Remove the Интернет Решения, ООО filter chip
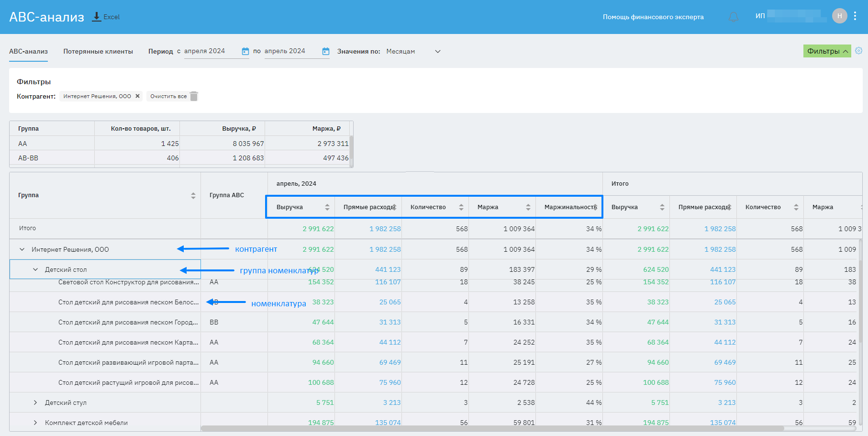Image resolution: width=868 pixels, height=436 pixels. pyautogui.click(x=137, y=96)
